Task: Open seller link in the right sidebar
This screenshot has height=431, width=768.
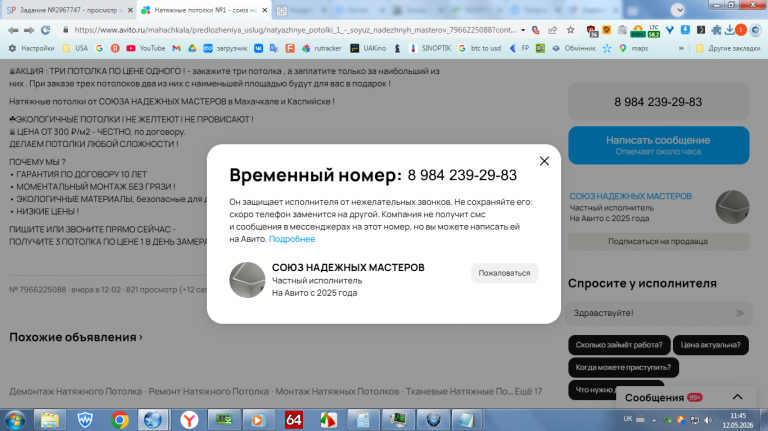Action: point(630,196)
